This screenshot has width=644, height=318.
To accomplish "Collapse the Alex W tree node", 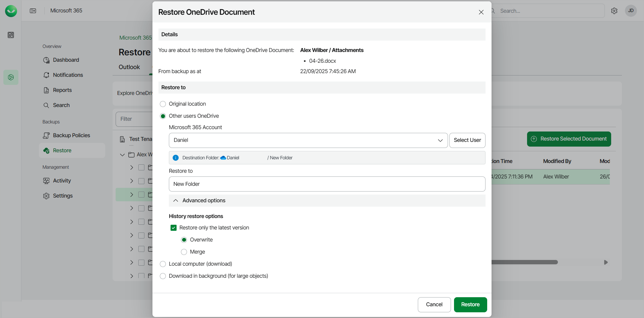I will point(122,155).
